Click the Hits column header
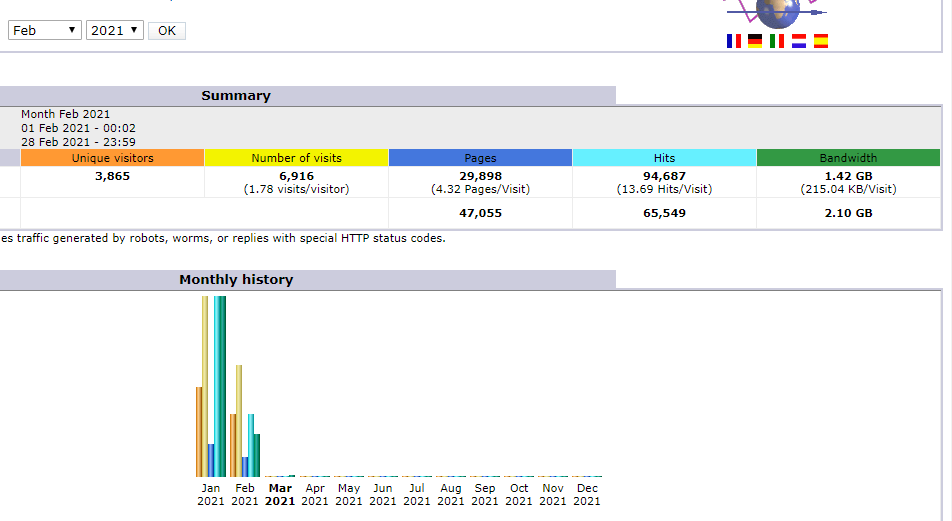 (x=664, y=158)
